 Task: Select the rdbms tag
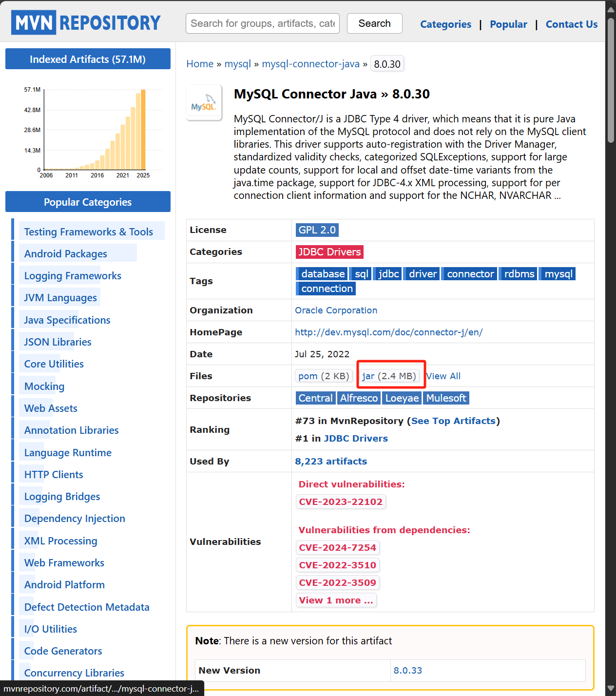(x=518, y=274)
